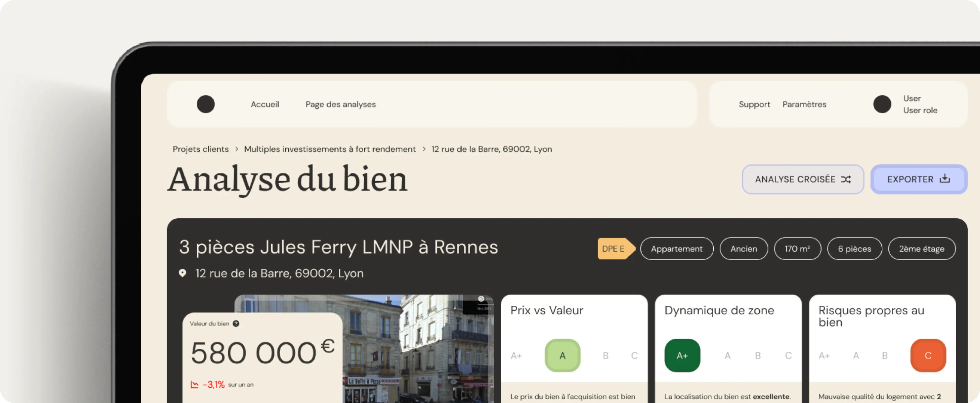Click the 170 m² tag
Screen dimensions: 980x403
[797, 249]
